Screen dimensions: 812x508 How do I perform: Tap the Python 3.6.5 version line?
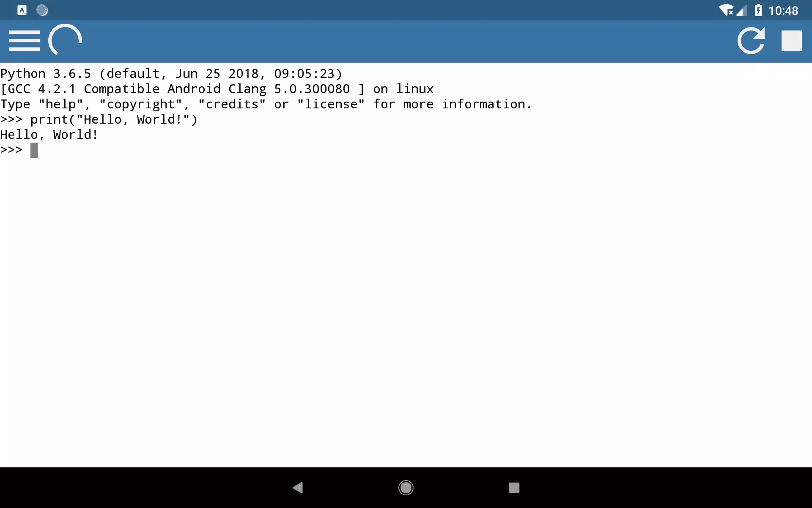tap(171, 74)
